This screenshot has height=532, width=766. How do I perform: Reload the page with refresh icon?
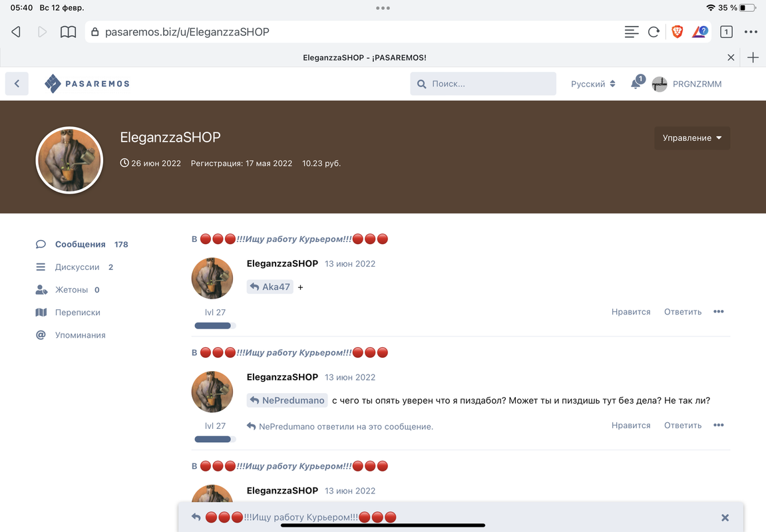click(654, 32)
